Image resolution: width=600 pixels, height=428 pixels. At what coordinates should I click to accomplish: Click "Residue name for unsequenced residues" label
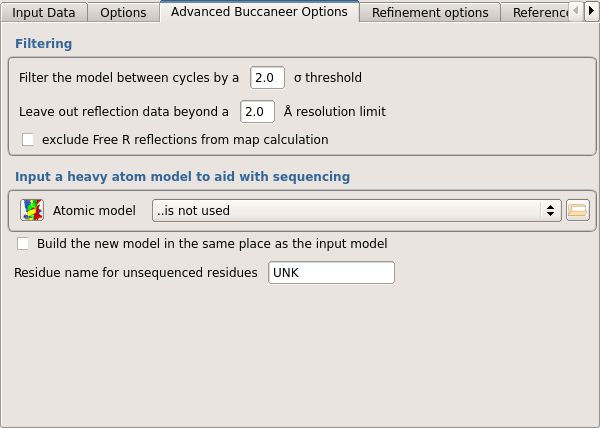click(x=136, y=272)
